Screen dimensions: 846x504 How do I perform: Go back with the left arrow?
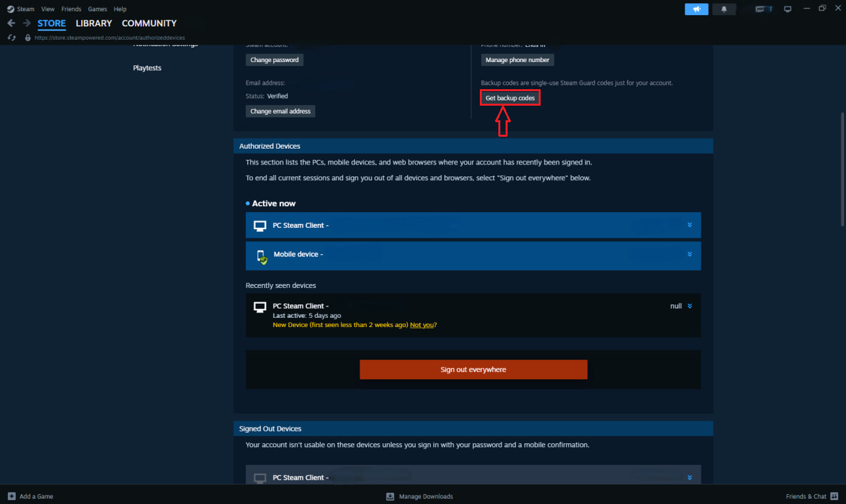click(11, 23)
